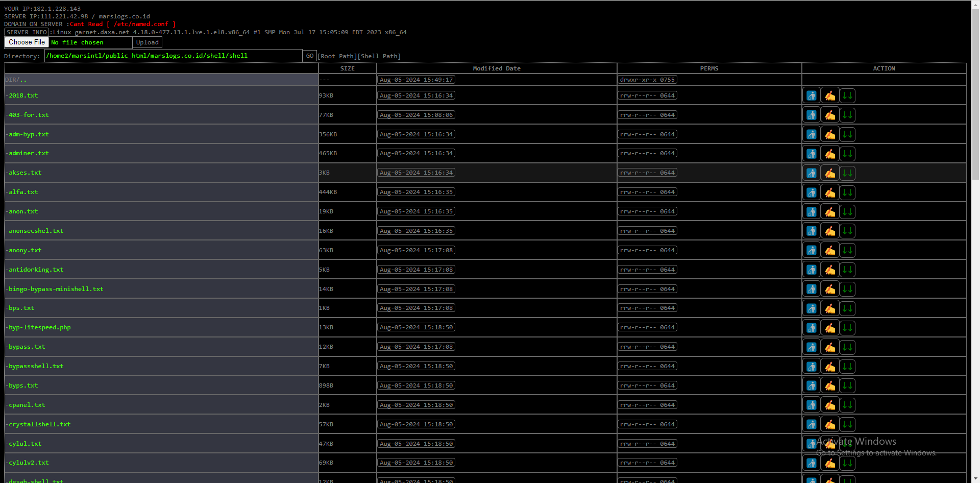Download bypassshell.txt via green arrows

pos(848,366)
